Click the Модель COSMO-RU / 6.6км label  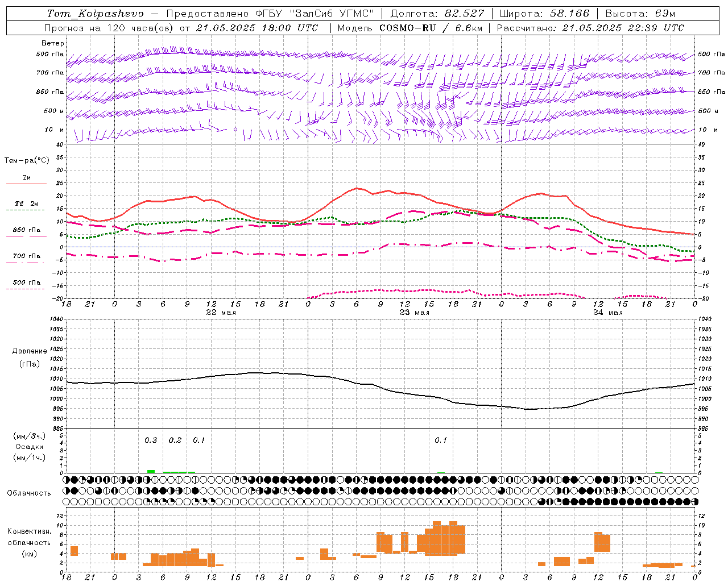pyautogui.click(x=410, y=28)
